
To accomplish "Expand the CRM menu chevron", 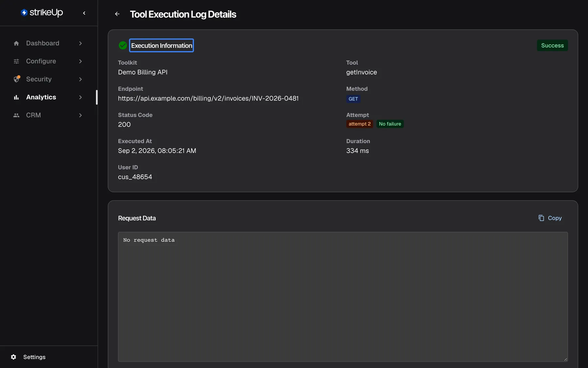I will (x=80, y=115).
